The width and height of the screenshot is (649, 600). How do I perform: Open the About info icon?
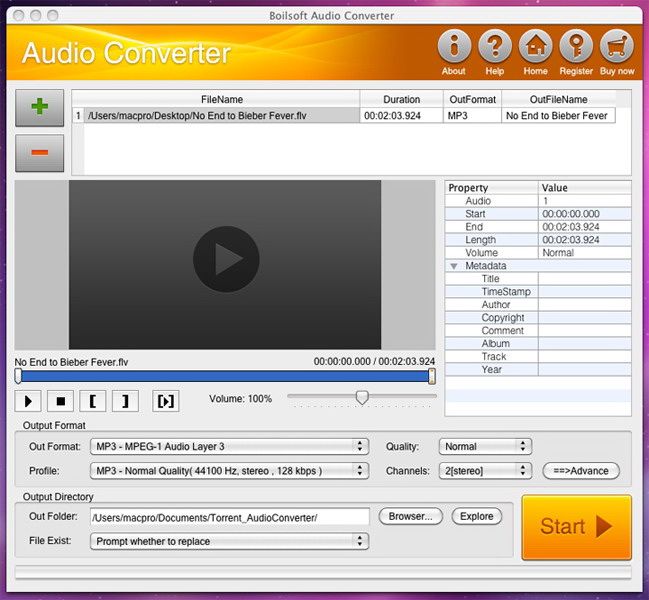[454, 47]
